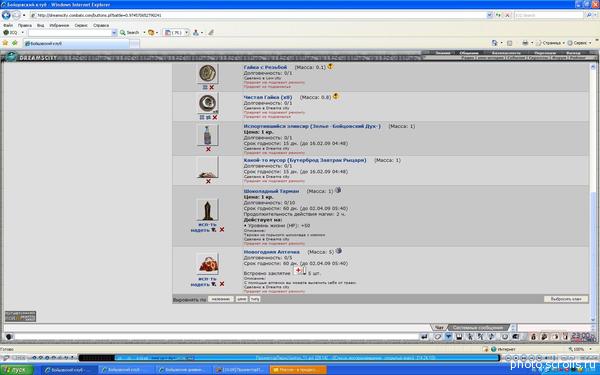Click the page scrollbar down arrow
Image resolution: width=600 pixels, height=375 pixels.
coord(593,319)
